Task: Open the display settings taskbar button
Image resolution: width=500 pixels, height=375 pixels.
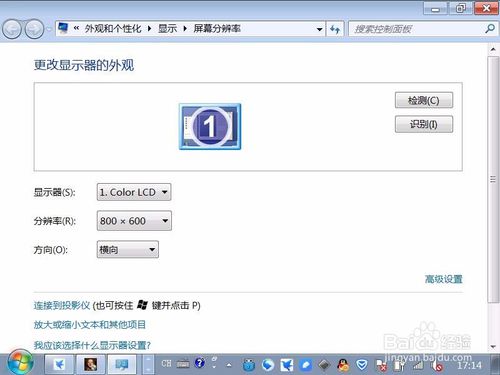Action: pyautogui.click(x=122, y=364)
